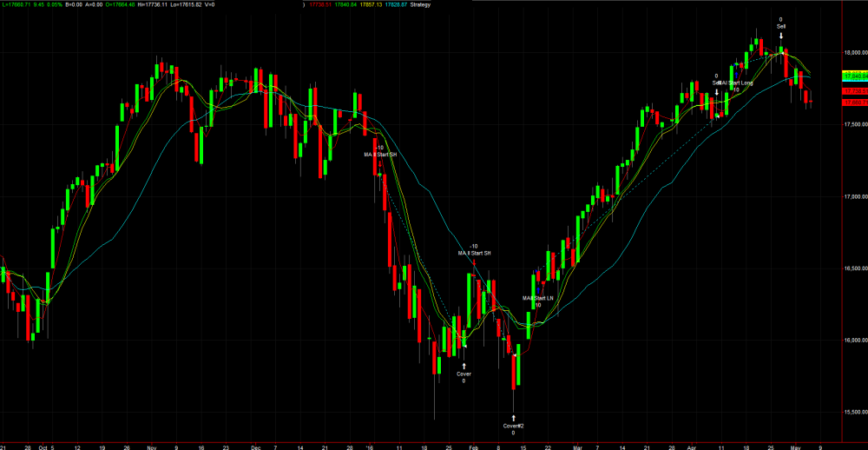Select the MA II Start Long label

(x=734, y=83)
